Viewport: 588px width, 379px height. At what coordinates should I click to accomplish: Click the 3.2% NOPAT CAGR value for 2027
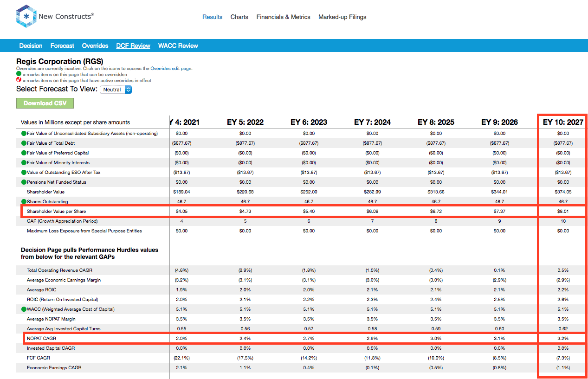563,339
